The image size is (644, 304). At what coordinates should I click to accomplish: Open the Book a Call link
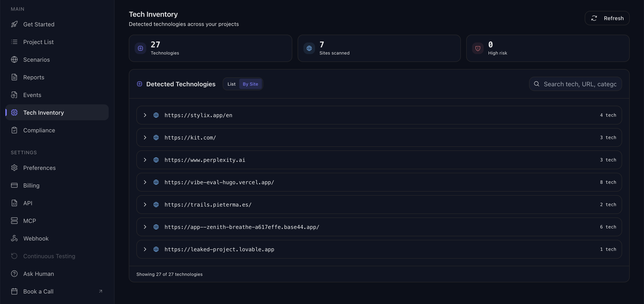38,291
